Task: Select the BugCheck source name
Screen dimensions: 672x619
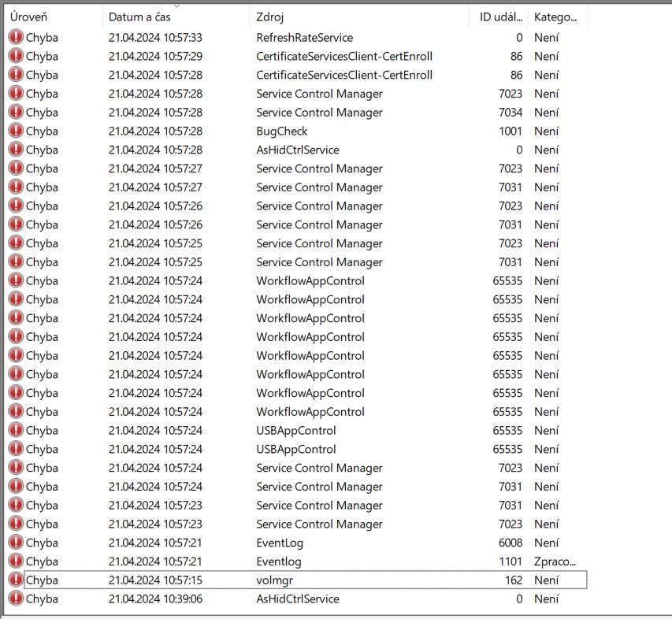Action: 281,131
